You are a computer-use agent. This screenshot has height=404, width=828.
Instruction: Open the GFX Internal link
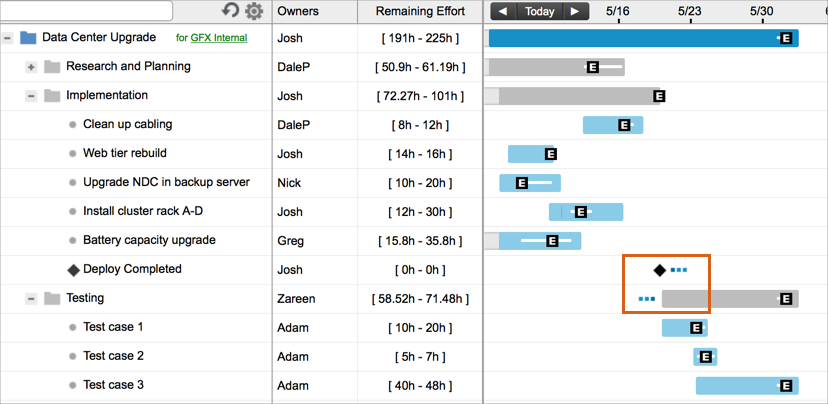[218, 39]
